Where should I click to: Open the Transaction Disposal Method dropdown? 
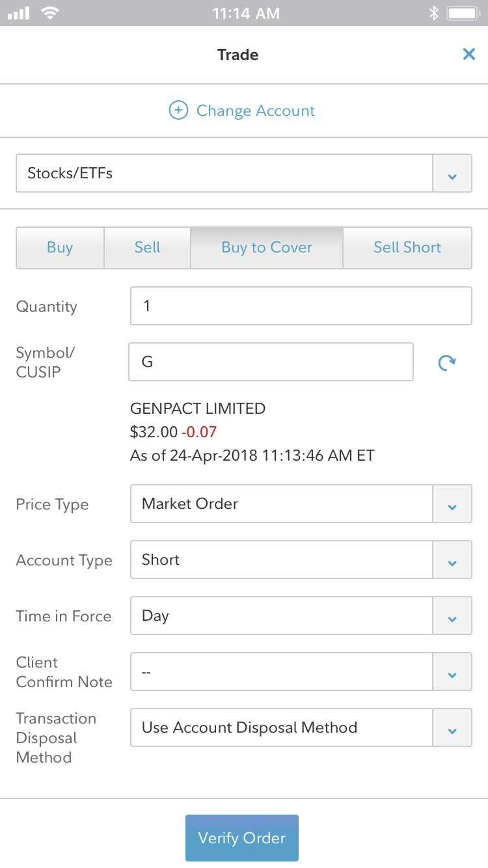[x=452, y=728]
